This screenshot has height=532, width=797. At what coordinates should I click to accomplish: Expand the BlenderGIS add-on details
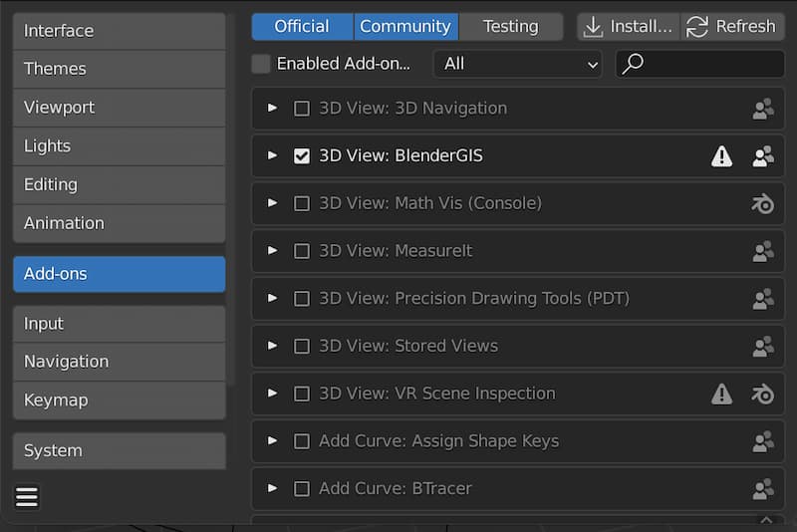click(273, 156)
